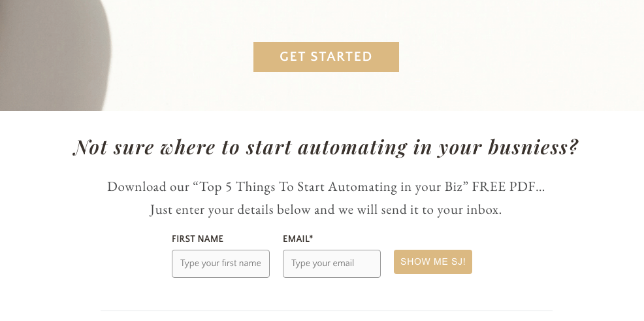644x321 pixels.
Task: Click the misspelled word 'busniess?' in heading
Action: 533,146
